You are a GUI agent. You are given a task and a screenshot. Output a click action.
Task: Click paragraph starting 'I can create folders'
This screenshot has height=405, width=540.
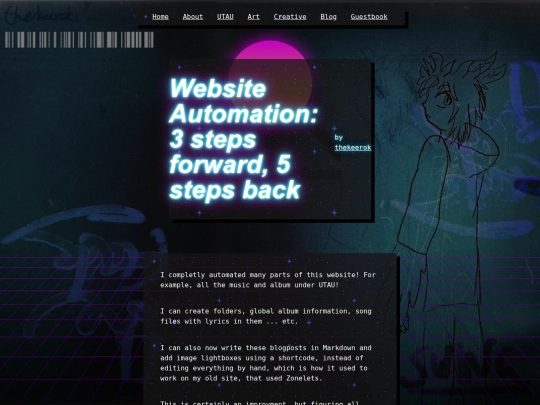click(266, 316)
